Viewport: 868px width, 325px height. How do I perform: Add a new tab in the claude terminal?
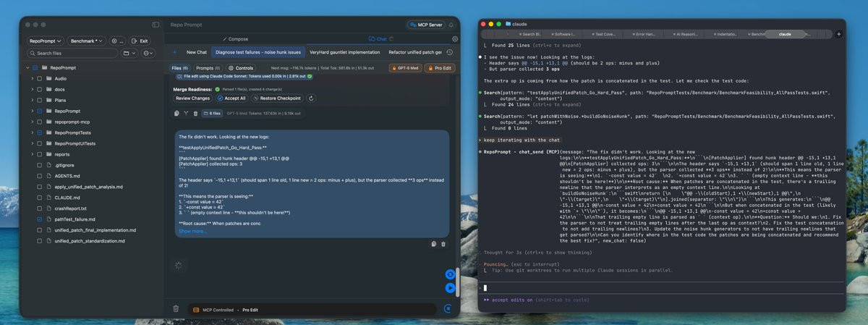coord(839,34)
